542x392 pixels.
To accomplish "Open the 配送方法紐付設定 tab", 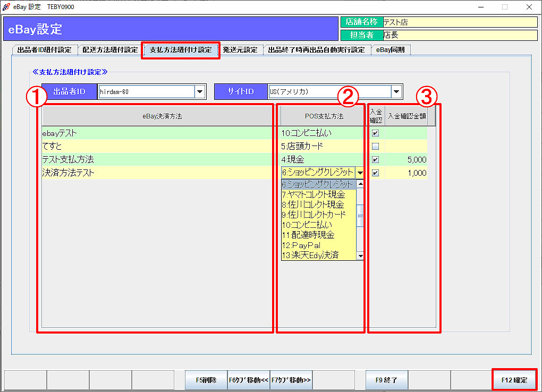I will 110,50.
